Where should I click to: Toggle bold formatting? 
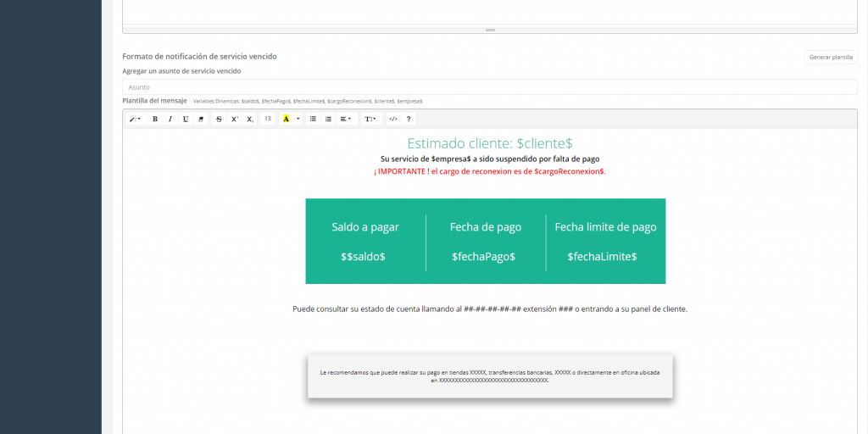(155, 119)
